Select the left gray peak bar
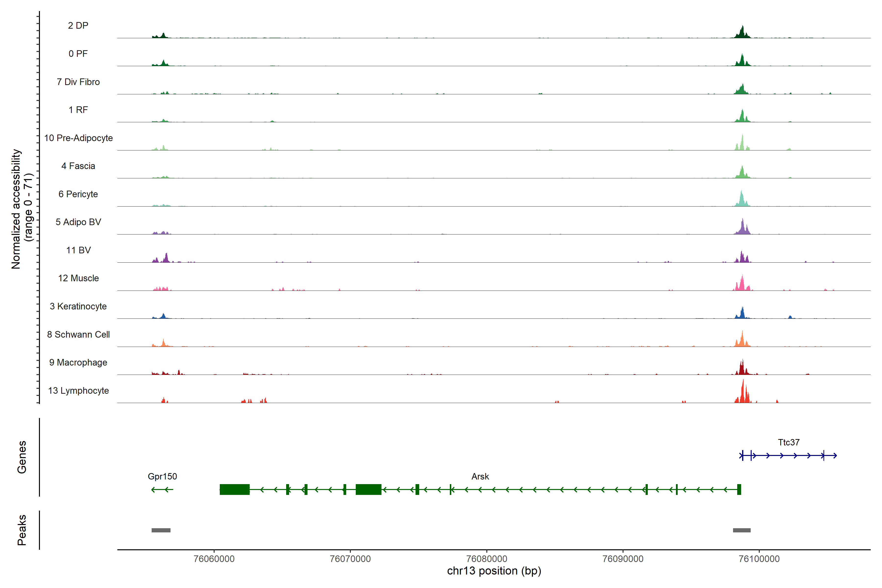The width and height of the screenshot is (882, 588). (161, 530)
